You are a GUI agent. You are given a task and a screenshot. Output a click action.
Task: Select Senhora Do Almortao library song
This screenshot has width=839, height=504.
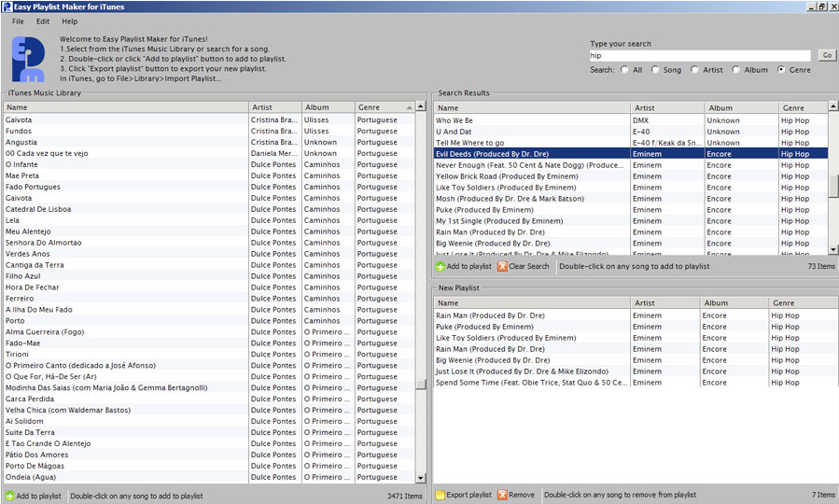click(x=209, y=243)
